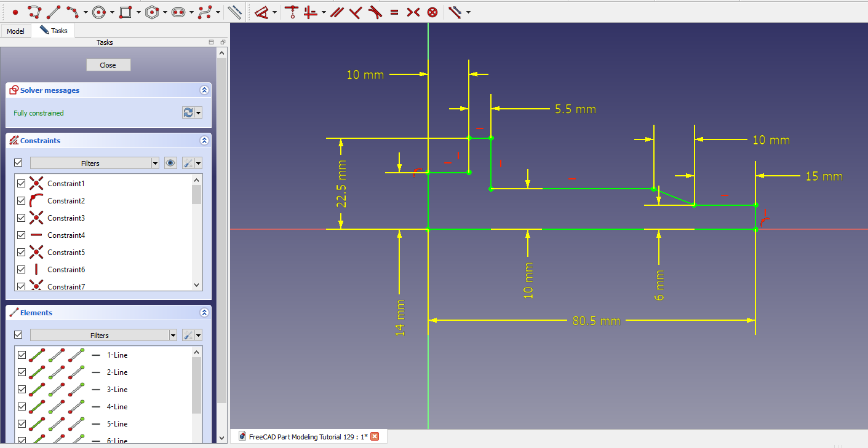Toggle construction geometry mode icon

(234, 12)
